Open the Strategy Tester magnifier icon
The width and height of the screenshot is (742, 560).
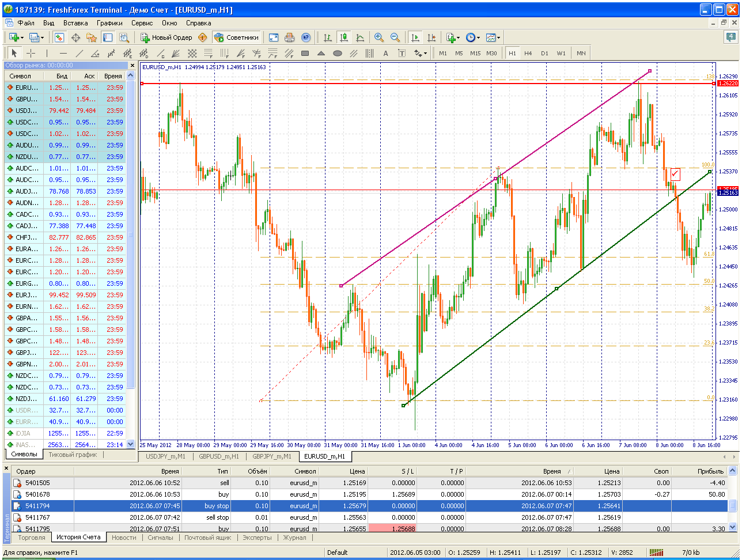click(x=124, y=37)
